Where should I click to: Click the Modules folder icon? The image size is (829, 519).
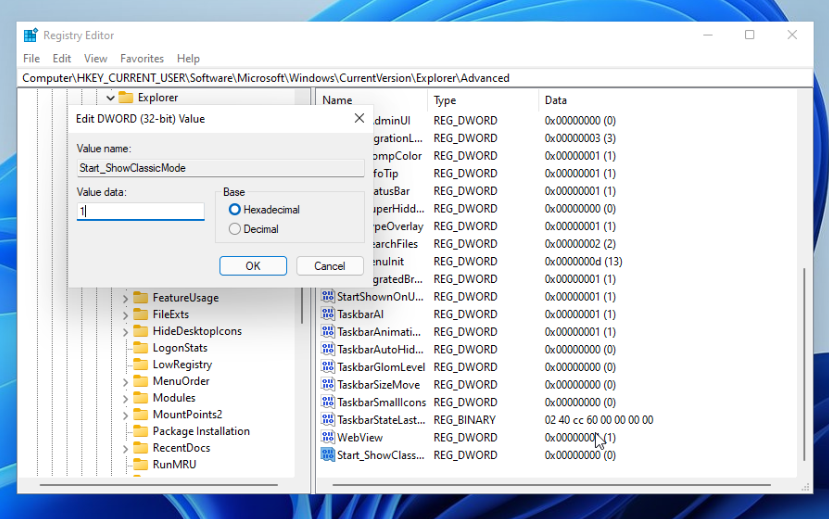point(141,397)
